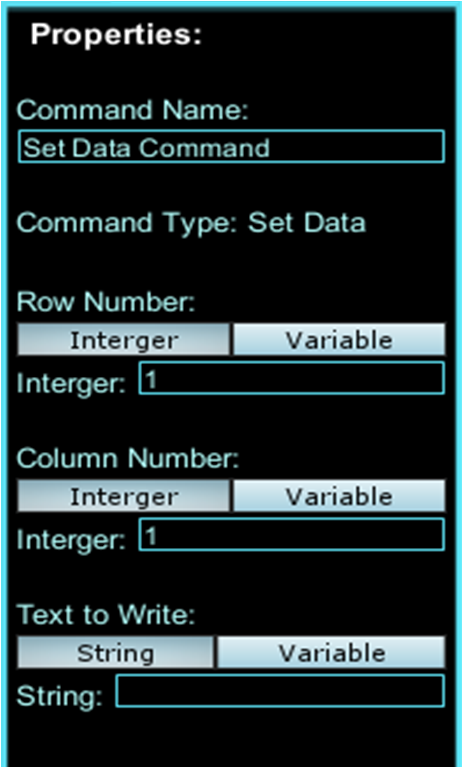
Task: Switch Column Number to Variable mode
Action: coord(339,496)
